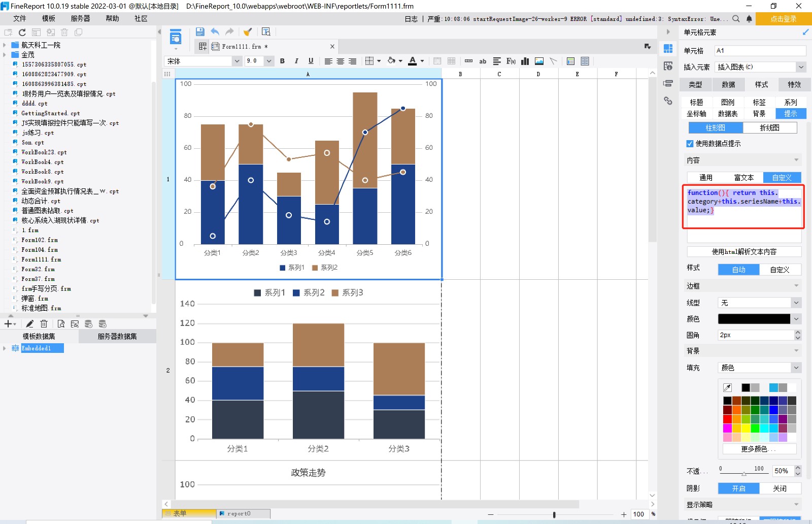This screenshot has height=524, width=812.
Task: Open the border 颜色 dropdown
Action: point(796,319)
